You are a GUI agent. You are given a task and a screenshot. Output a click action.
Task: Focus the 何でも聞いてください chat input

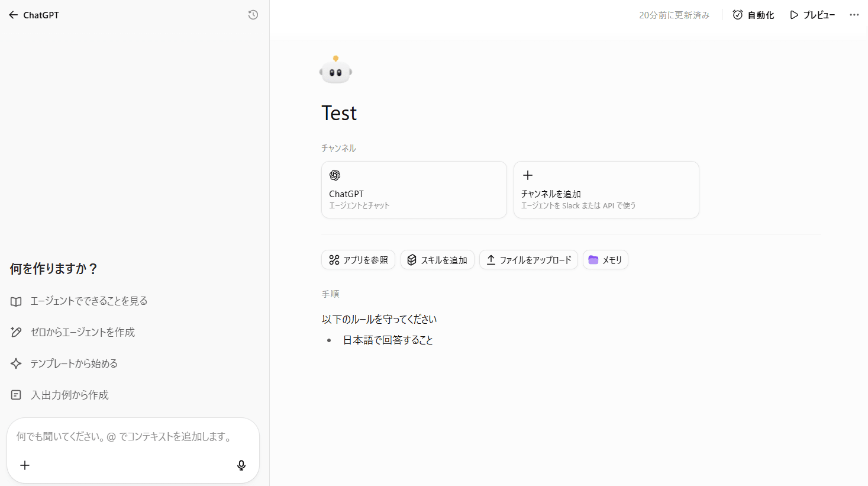[124, 436]
